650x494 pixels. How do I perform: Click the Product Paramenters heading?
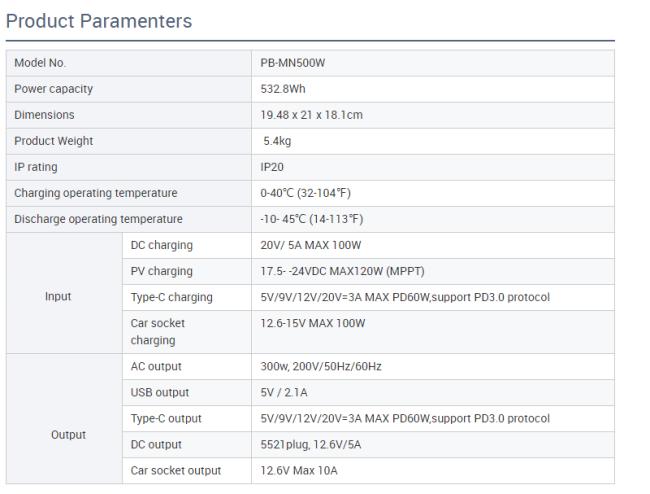tap(99, 21)
